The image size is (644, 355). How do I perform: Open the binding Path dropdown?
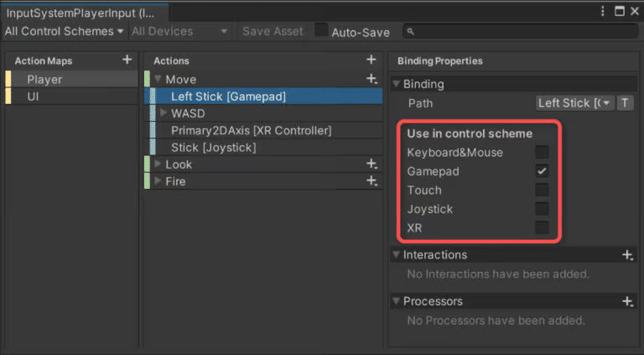pyautogui.click(x=575, y=103)
